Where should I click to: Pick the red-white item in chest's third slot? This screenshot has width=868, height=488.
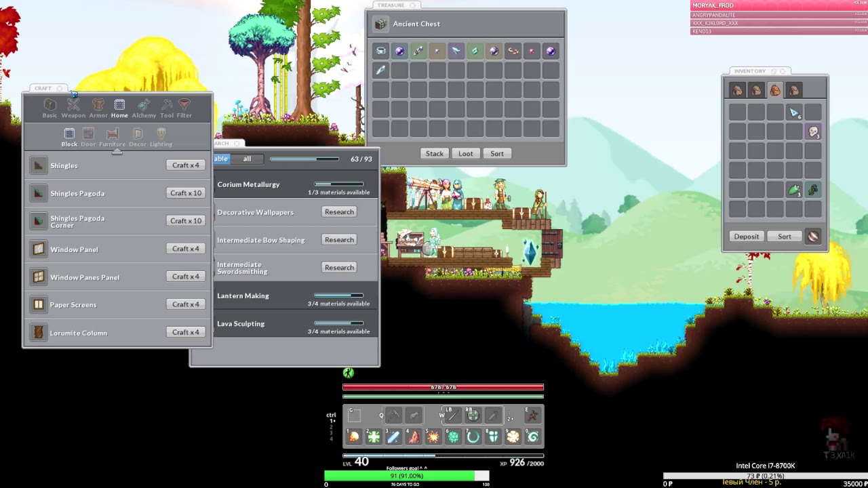pyautogui.click(x=419, y=51)
